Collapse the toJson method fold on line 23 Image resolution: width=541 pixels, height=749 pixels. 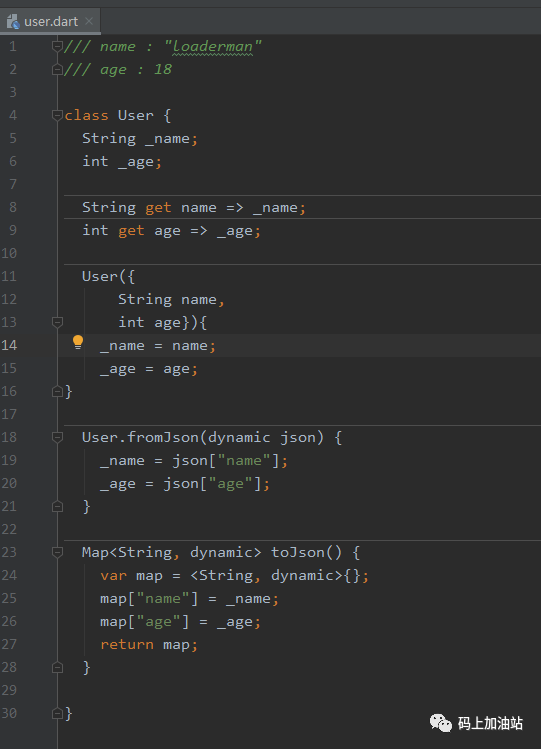[x=57, y=553]
